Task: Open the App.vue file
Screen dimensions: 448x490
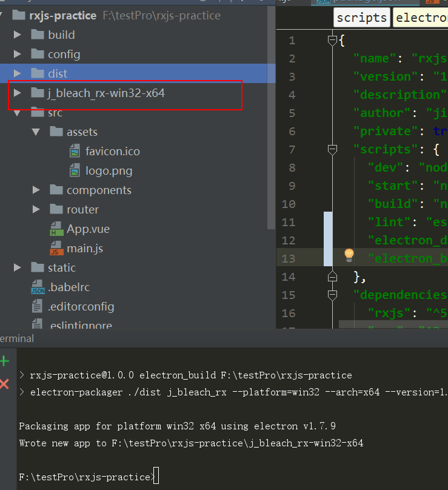Action: 80,229
